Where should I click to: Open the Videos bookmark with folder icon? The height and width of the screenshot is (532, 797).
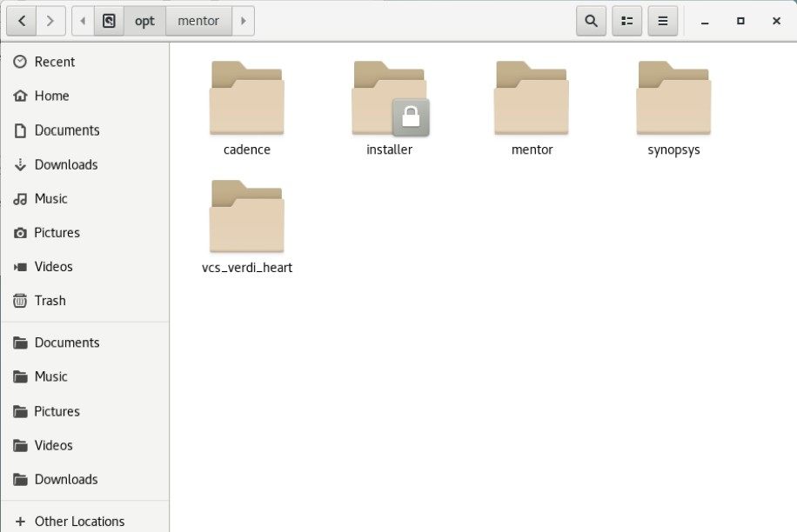[85, 445]
